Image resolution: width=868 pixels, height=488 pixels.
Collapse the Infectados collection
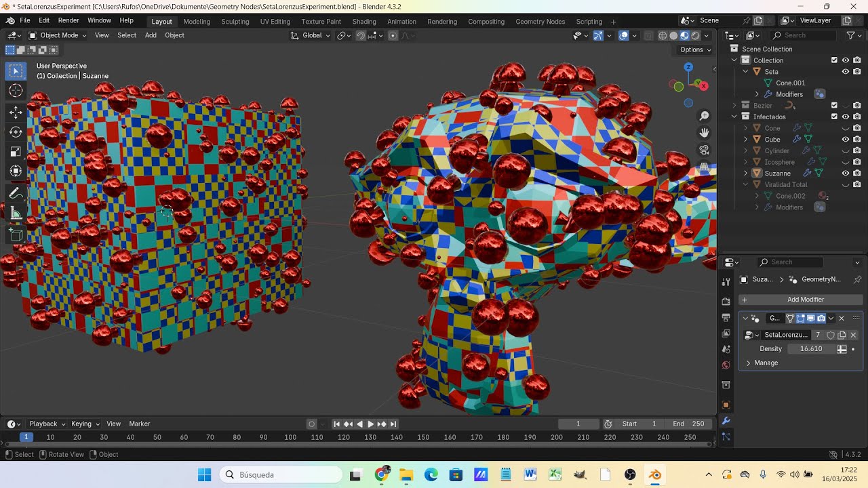(734, 117)
